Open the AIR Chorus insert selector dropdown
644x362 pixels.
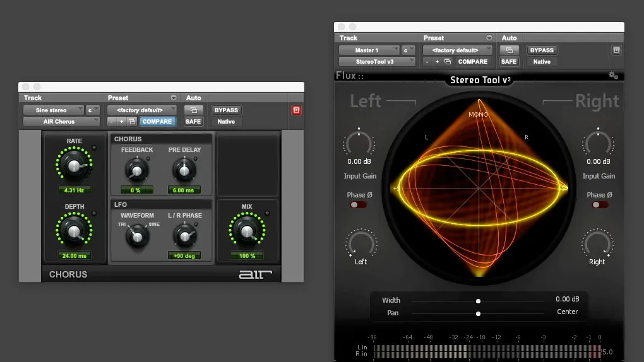[x=61, y=122]
